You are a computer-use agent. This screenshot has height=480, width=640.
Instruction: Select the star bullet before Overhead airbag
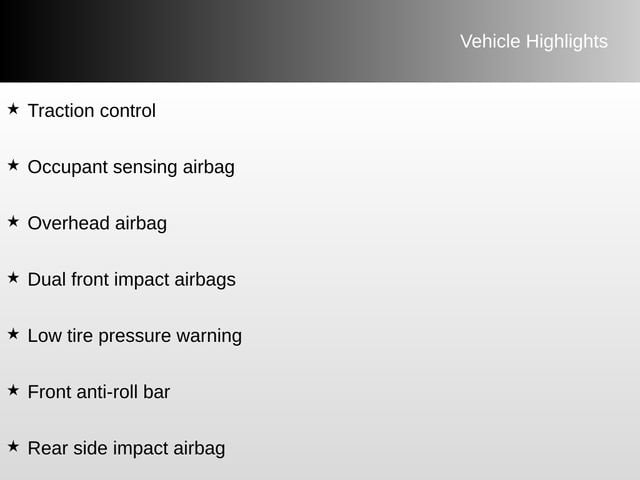click(x=13, y=221)
